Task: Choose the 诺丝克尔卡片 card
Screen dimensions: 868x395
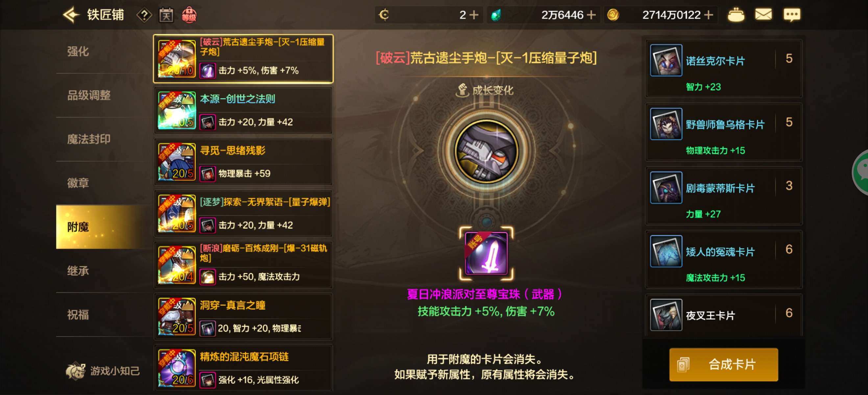Action: [x=723, y=68]
